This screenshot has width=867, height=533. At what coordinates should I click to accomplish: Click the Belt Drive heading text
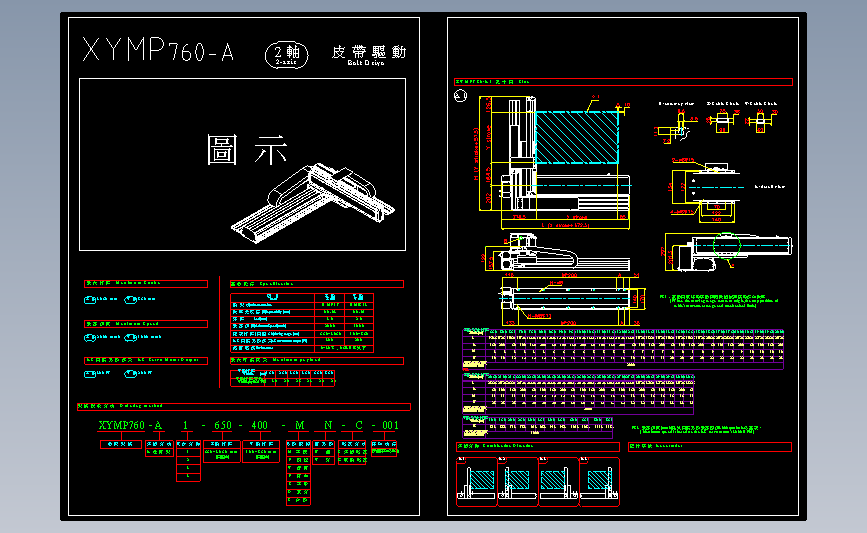366,63
